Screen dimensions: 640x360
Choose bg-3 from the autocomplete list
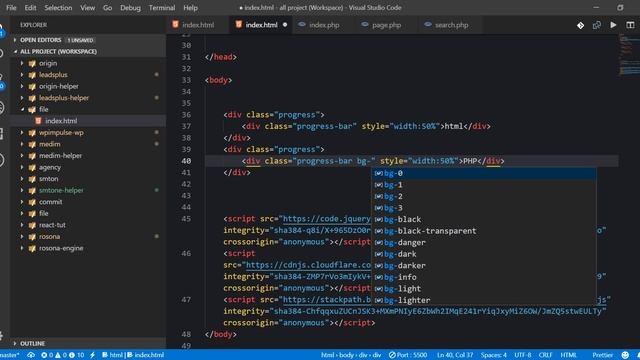[484, 208]
